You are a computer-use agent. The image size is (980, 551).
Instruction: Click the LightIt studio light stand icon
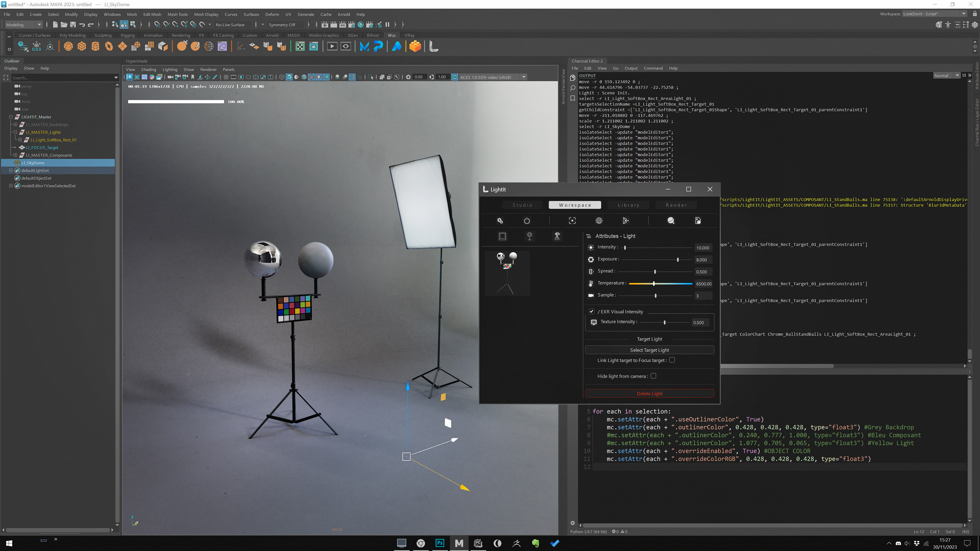click(530, 236)
